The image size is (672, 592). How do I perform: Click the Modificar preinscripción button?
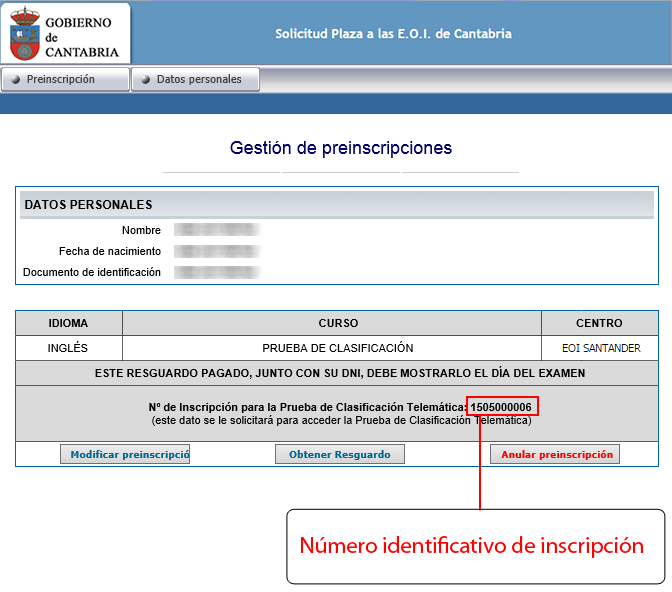click(x=125, y=454)
